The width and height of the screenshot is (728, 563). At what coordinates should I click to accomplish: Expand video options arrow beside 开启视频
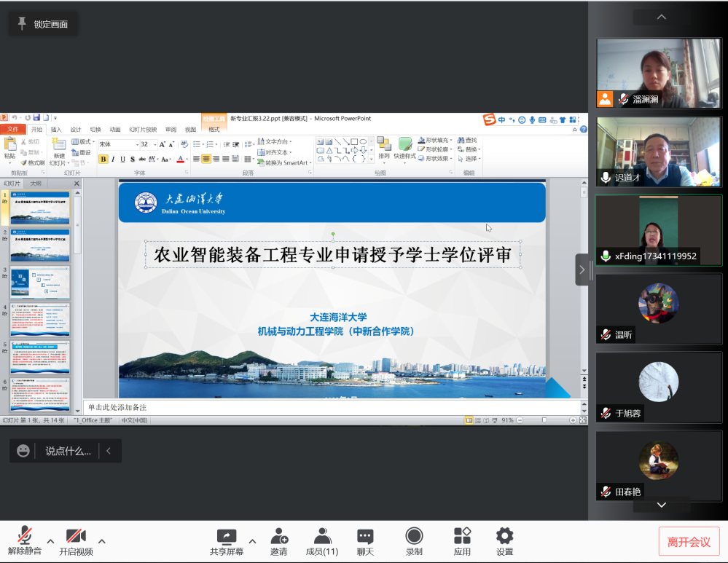(x=102, y=541)
